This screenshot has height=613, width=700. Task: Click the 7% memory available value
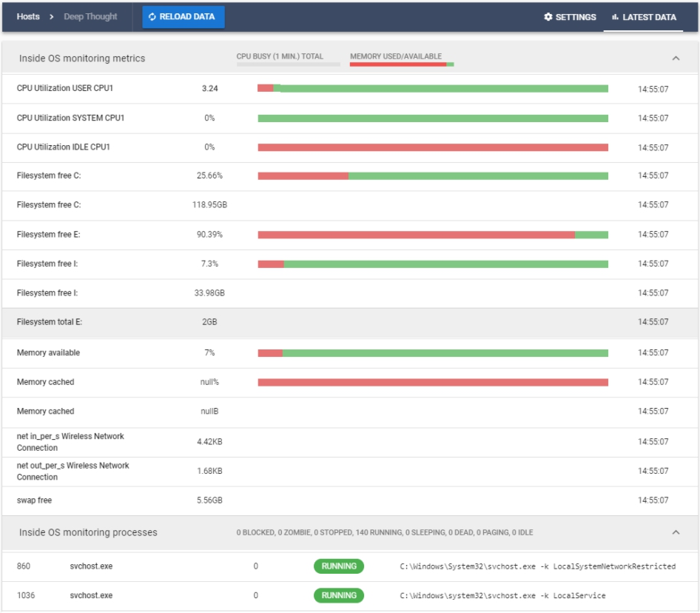tap(209, 352)
